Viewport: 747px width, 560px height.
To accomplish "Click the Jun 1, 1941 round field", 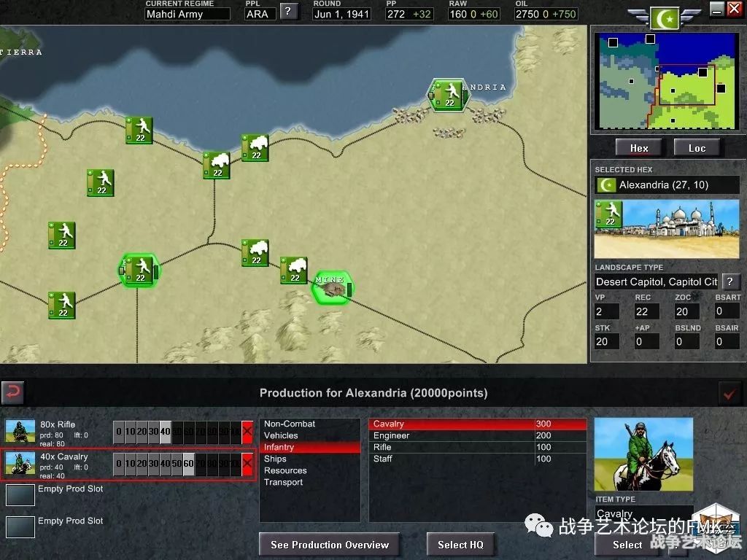I will 341,15.
